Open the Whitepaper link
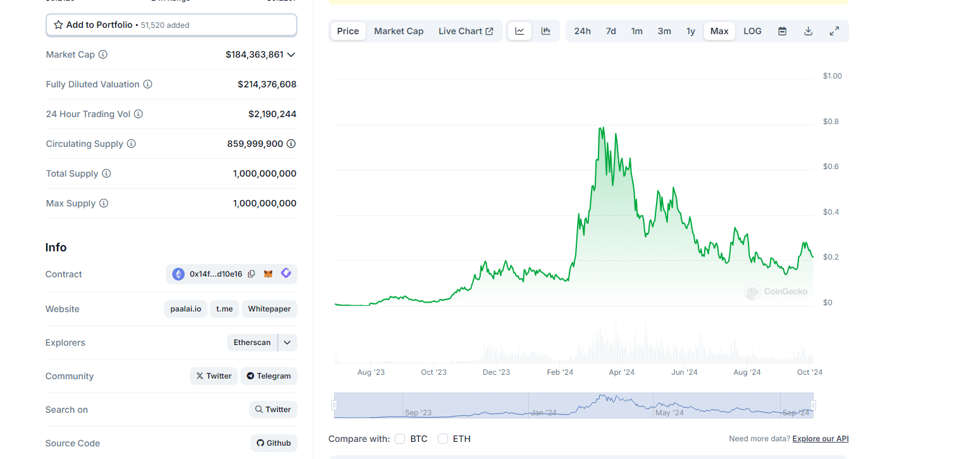 (270, 309)
